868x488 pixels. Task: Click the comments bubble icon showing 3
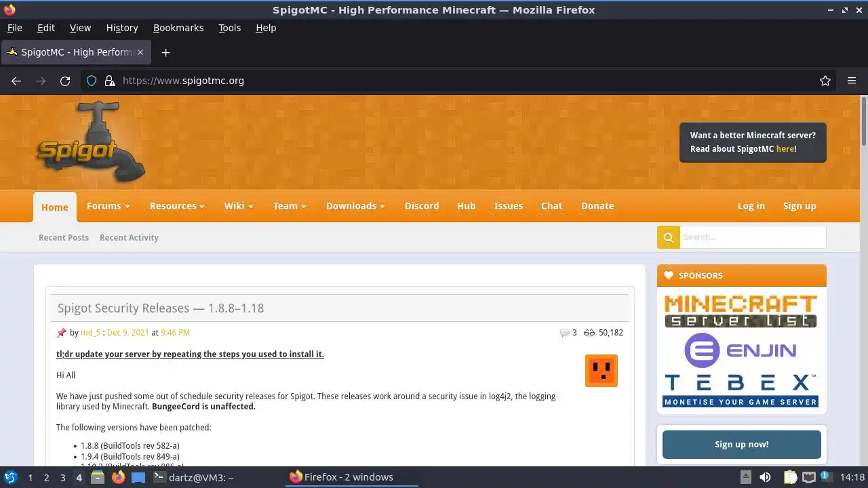[x=564, y=333]
